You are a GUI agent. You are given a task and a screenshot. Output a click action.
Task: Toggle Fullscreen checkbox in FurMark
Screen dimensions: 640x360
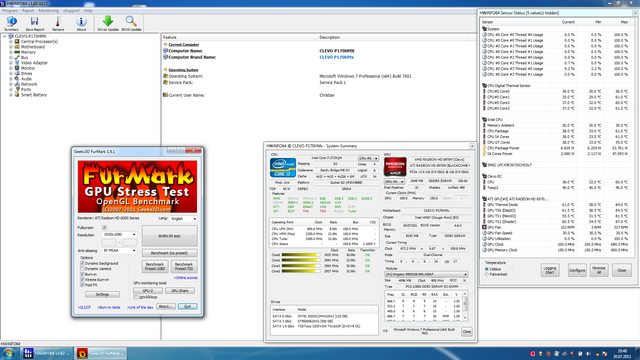(x=104, y=228)
